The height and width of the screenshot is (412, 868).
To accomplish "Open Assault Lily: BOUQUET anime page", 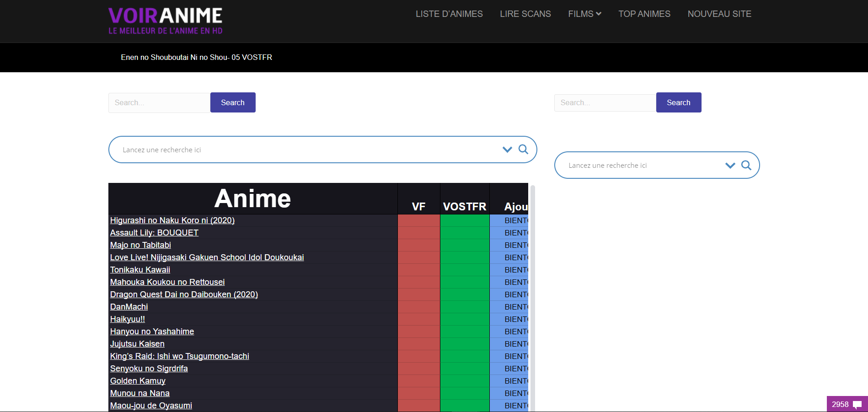I will (154, 233).
